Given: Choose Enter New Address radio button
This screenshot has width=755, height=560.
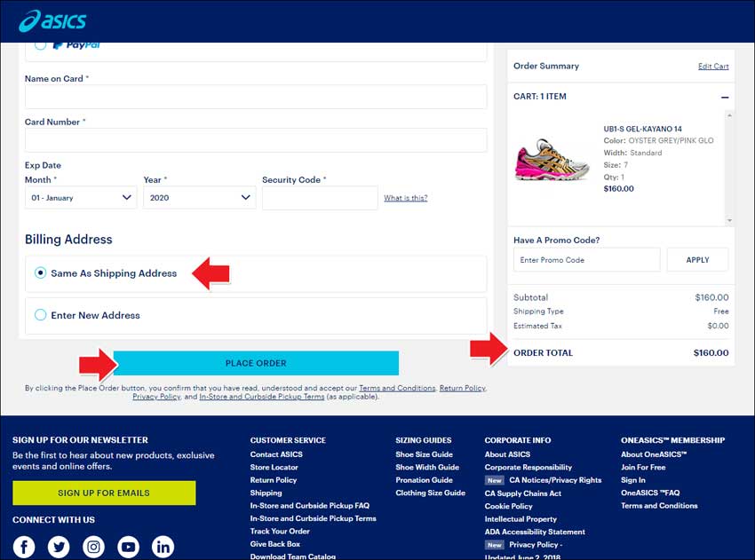Looking at the screenshot, I should click(x=41, y=315).
